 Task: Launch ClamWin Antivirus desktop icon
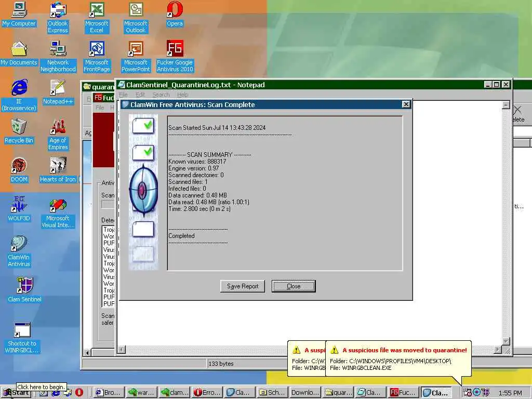click(19, 251)
